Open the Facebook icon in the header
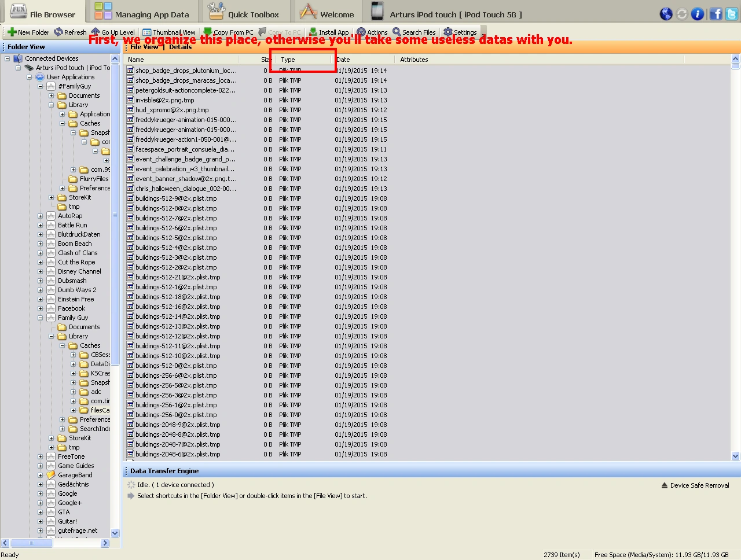This screenshot has width=741, height=560. [x=716, y=14]
